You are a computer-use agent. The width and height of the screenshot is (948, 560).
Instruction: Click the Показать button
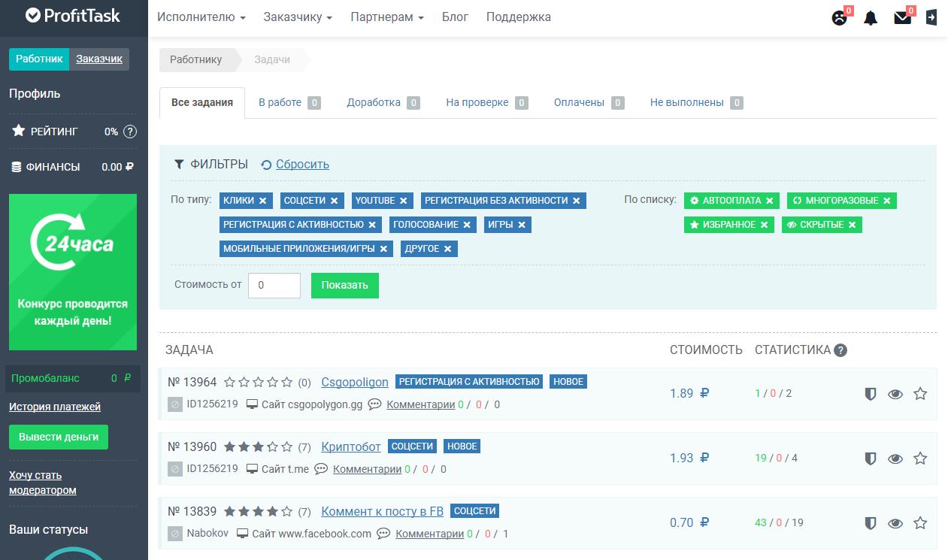click(x=345, y=286)
